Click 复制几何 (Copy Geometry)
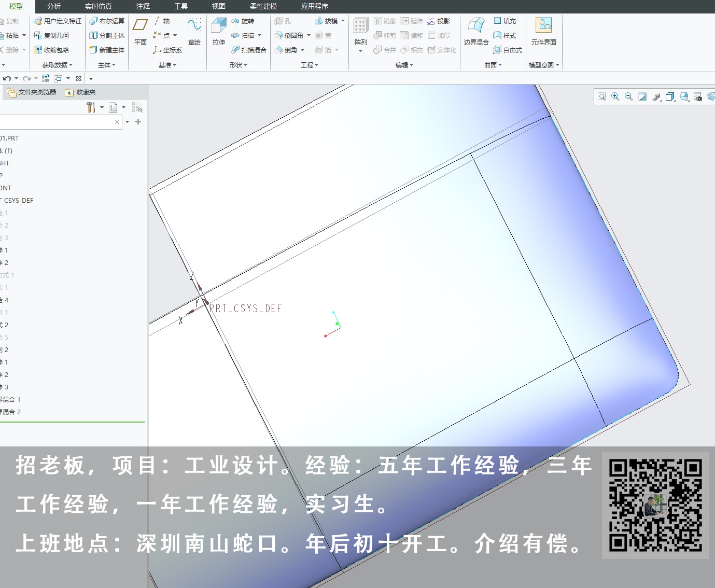The image size is (715, 588). coord(51,36)
